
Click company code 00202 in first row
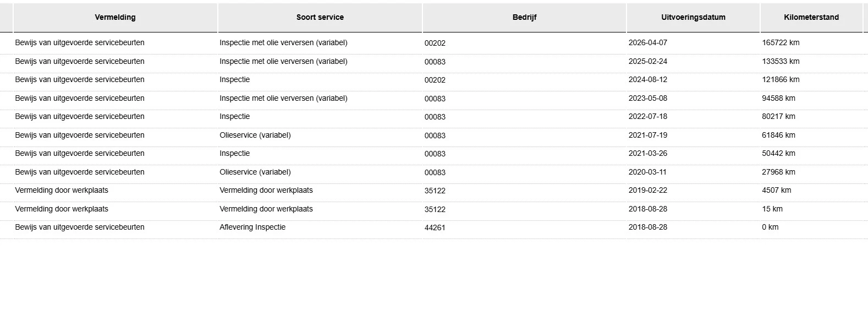(x=435, y=43)
